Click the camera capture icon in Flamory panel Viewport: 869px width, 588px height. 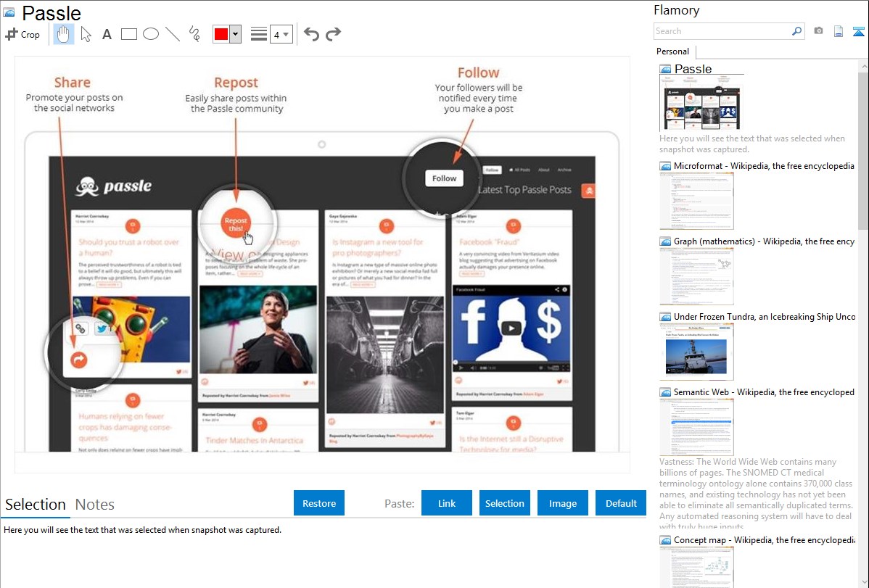[818, 31]
